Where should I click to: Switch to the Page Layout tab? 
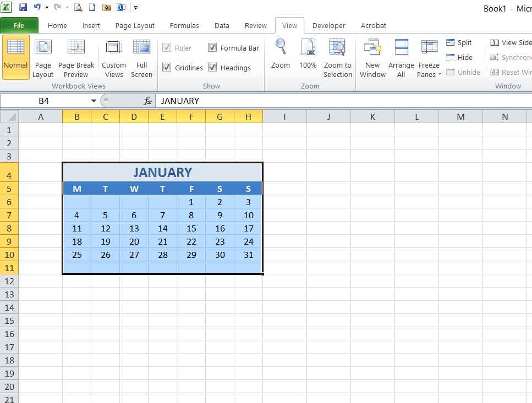click(135, 25)
